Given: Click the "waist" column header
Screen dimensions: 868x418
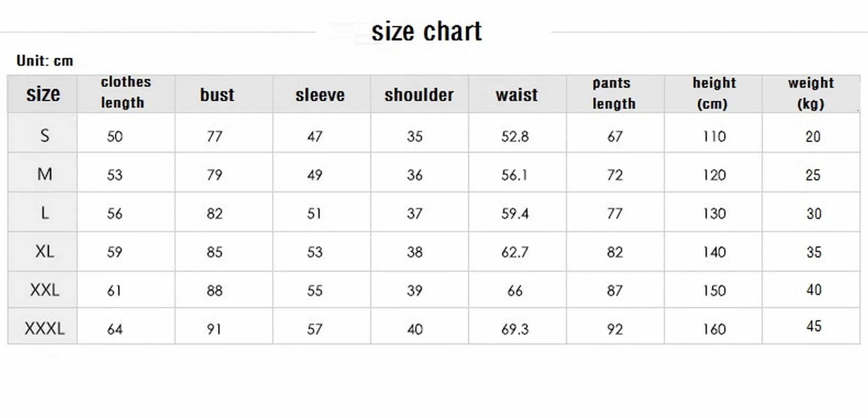Looking at the screenshot, I should [517, 95].
